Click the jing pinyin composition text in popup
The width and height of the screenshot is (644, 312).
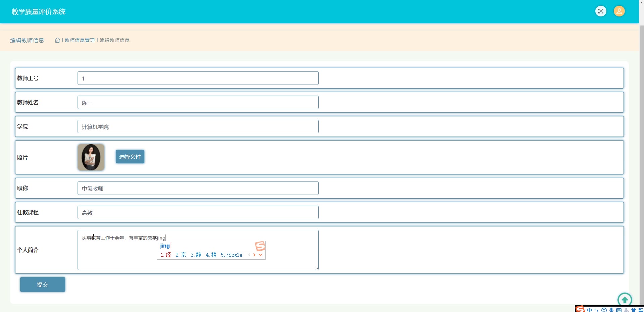(165, 246)
